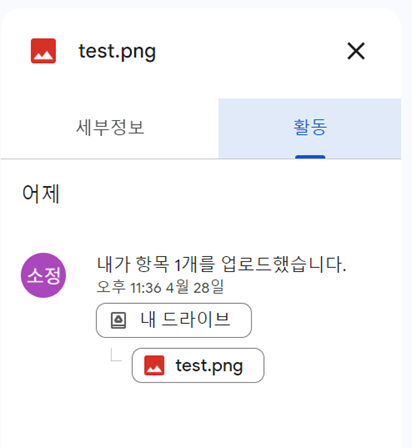Open the test.png file chip in activity
Image resolution: width=412 pixels, height=448 pixels.
pyautogui.click(x=198, y=366)
